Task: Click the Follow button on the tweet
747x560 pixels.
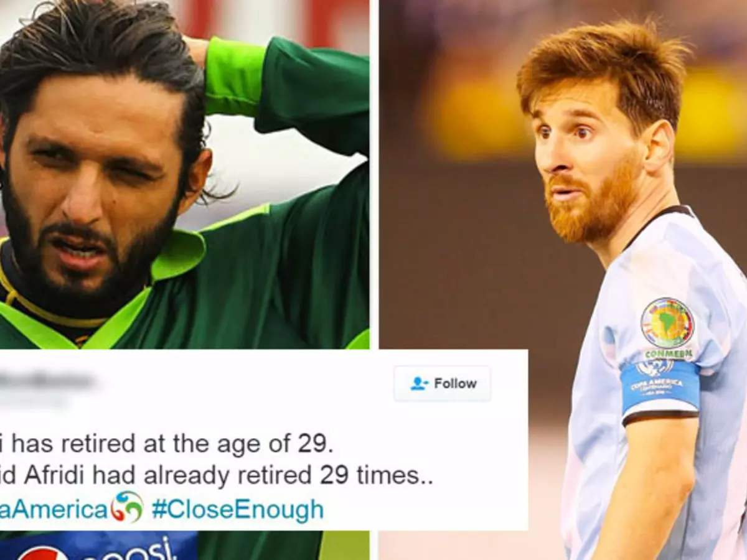Action: click(443, 383)
